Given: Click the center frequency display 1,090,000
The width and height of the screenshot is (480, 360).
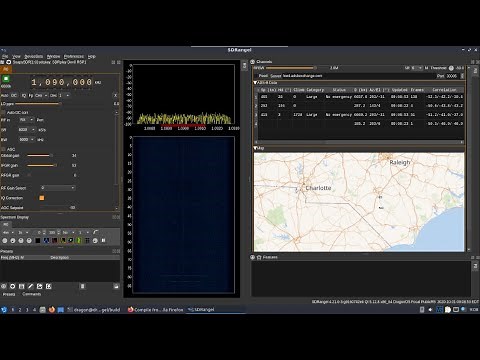Looking at the screenshot, I should [x=62, y=82].
